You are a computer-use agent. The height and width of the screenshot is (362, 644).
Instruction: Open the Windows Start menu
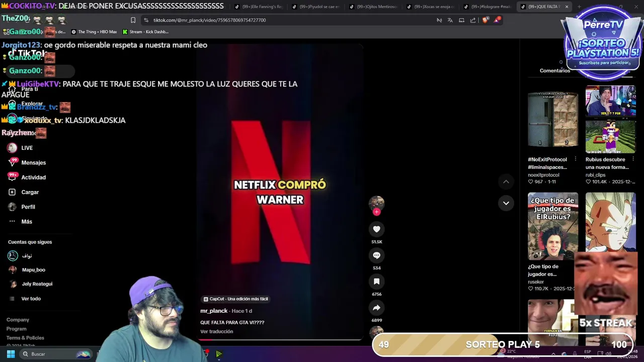pos(11,354)
